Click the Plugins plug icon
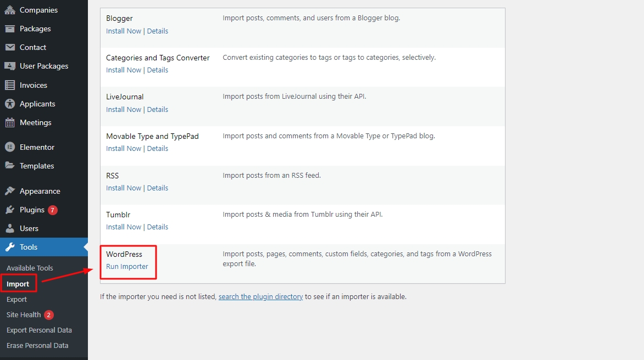 [x=10, y=210]
